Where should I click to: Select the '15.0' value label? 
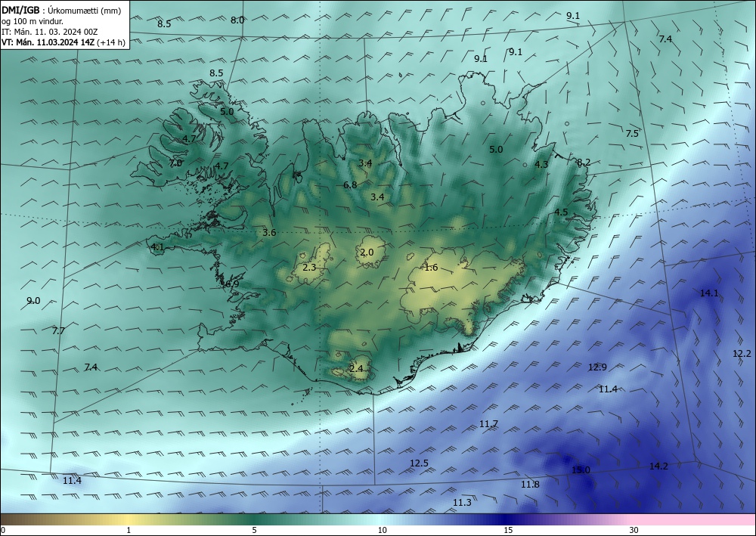click(x=581, y=470)
